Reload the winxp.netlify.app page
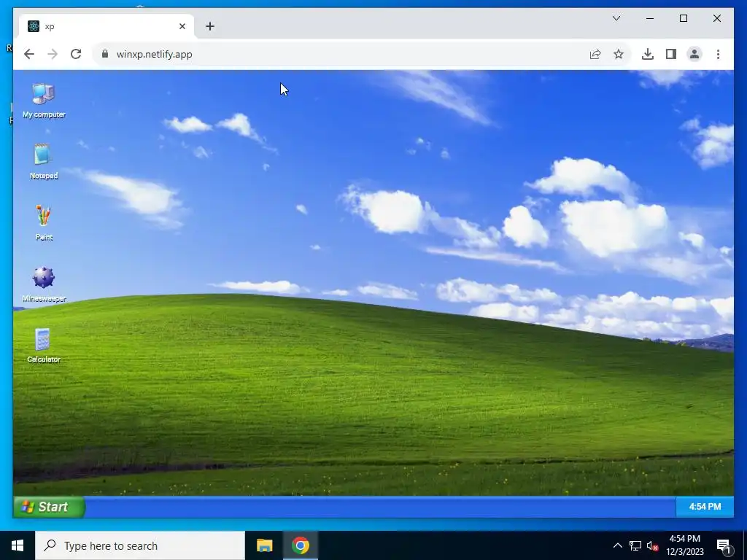This screenshot has width=747, height=560. point(76,54)
